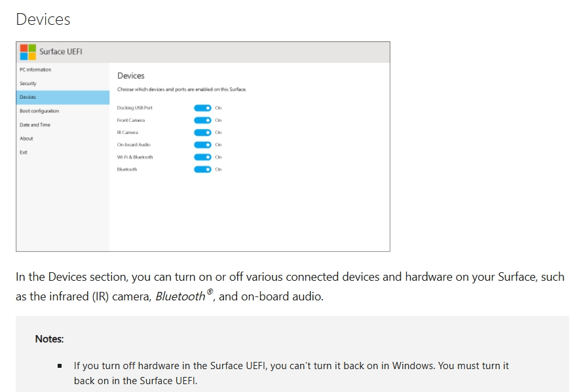Viewport: 581px width, 392px height.
Task: Click the On label beside Front Camera
Action: [219, 120]
